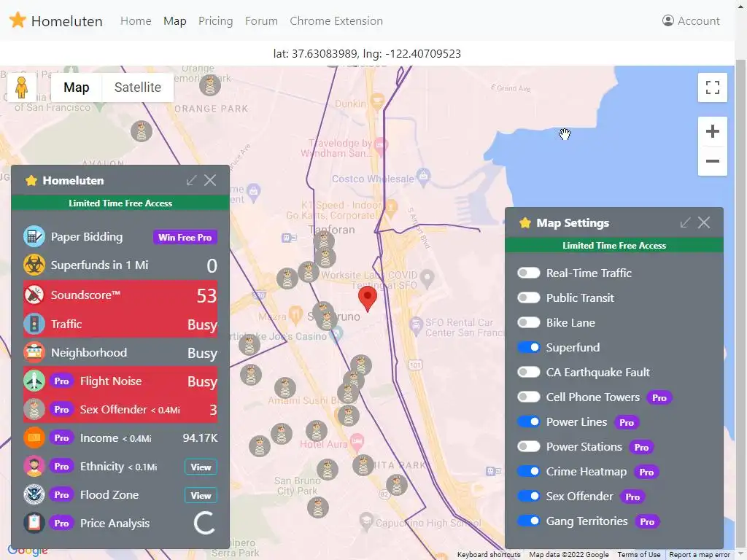The image size is (747, 560).
Task: Open the Chrome Extension page
Action: click(x=336, y=21)
